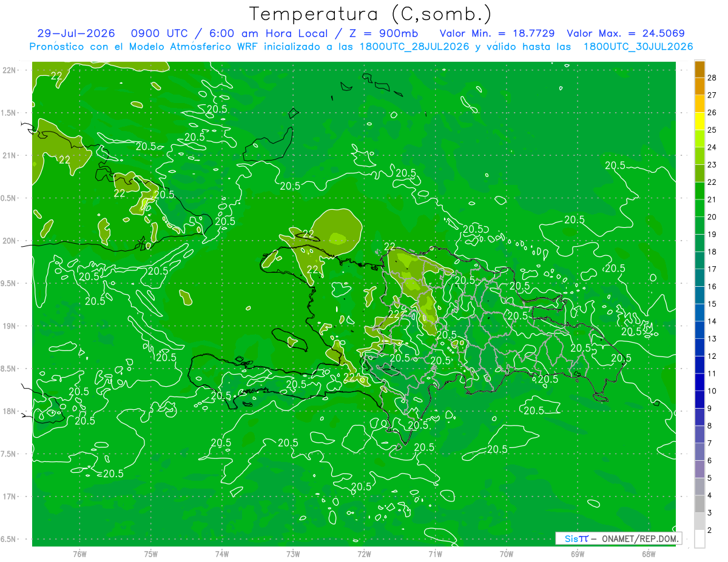Click the orange swatch between 27 and 28
Screen dimensions: 728x562
[699, 86]
